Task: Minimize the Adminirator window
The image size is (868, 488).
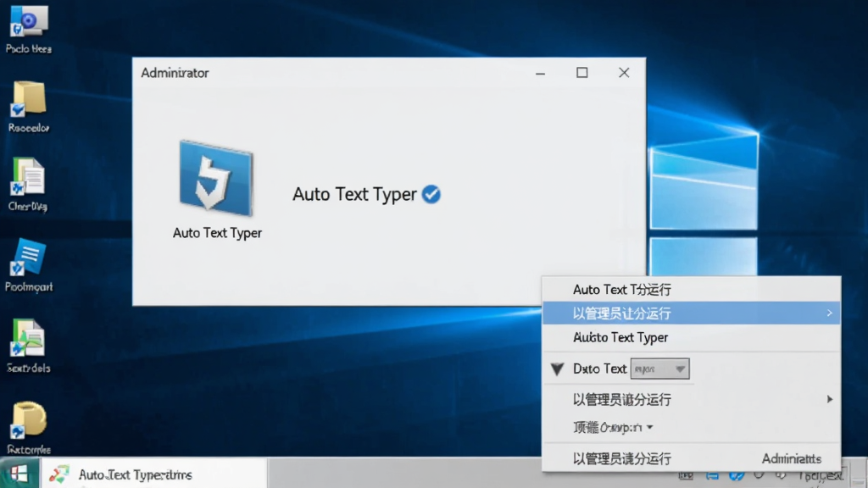Action: click(540, 73)
